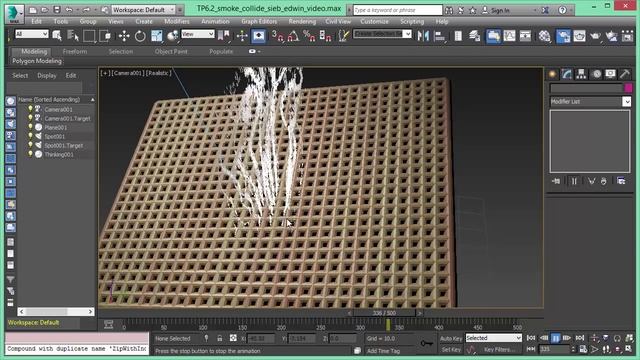Click Add Time Tag

click(x=383, y=351)
